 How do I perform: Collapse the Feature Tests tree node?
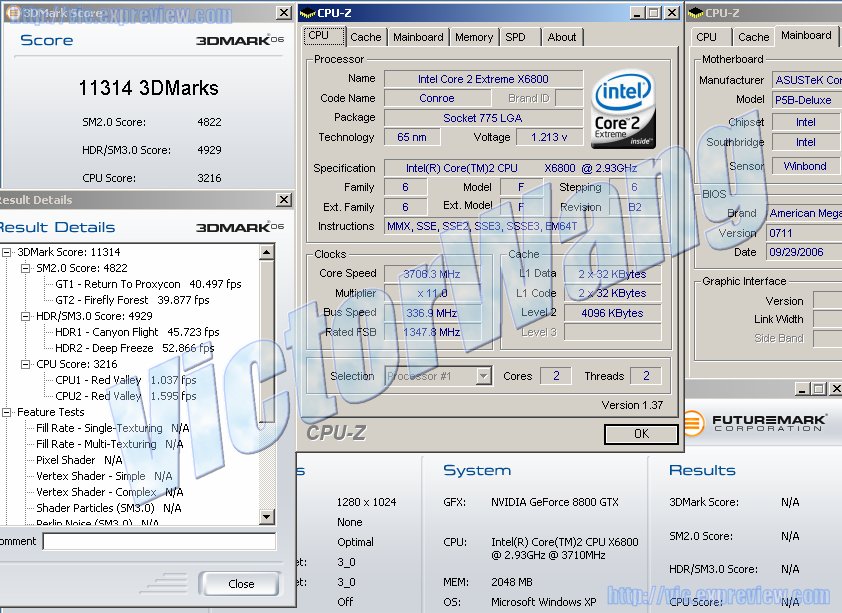(8, 412)
